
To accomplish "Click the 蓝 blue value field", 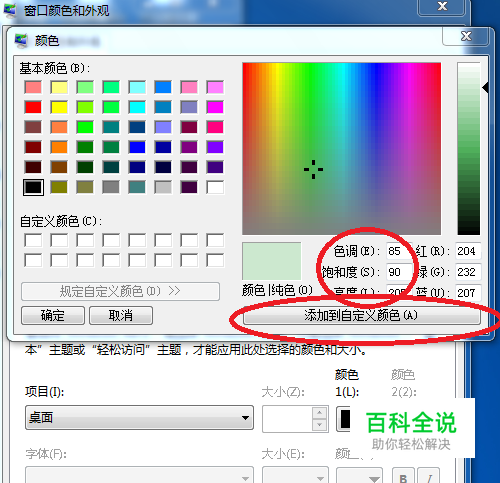I will pos(468,293).
